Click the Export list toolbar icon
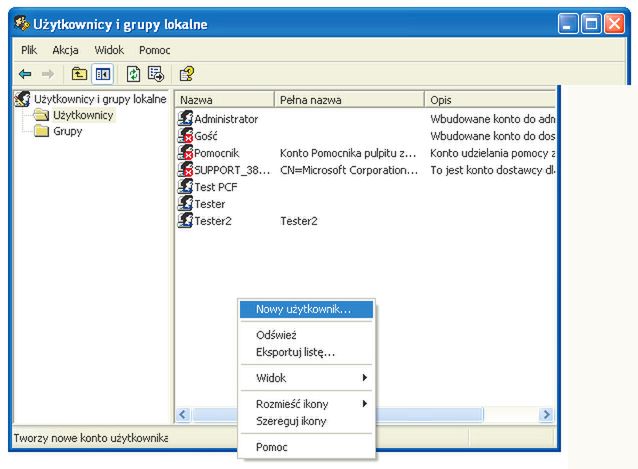The width and height of the screenshot is (638, 469). point(155,74)
